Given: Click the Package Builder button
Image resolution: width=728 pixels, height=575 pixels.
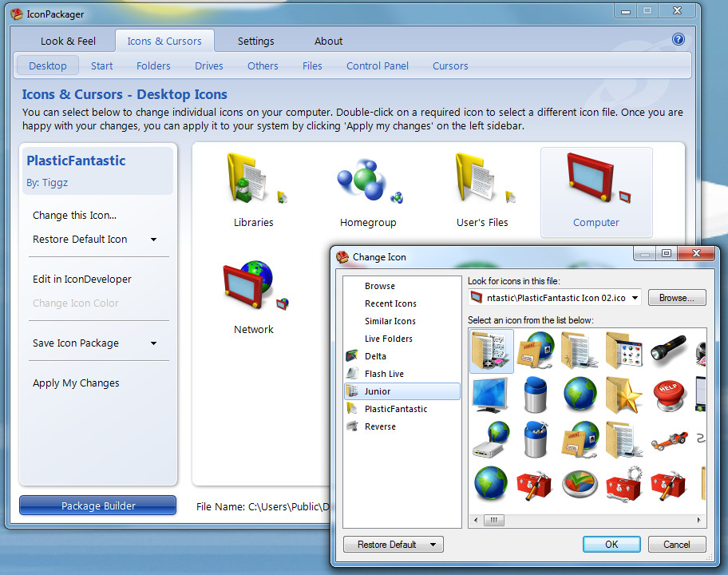Looking at the screenshot, I should tap(98, 506).
